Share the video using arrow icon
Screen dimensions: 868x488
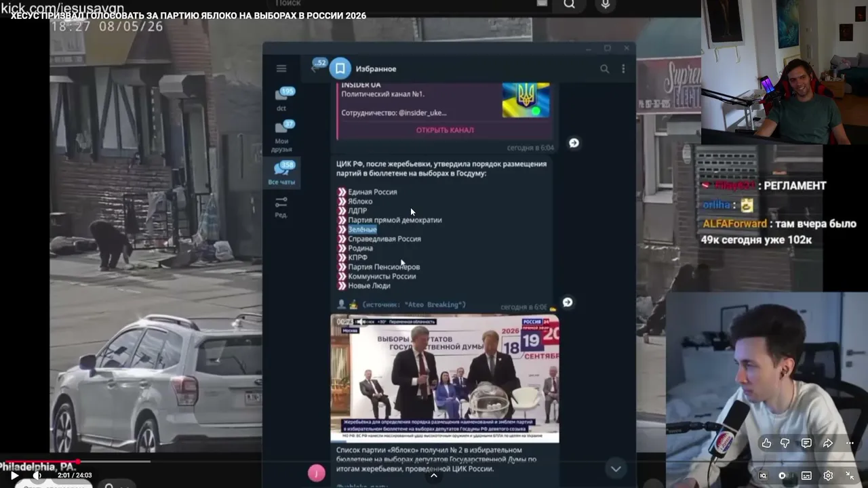(x=828, y=443)
